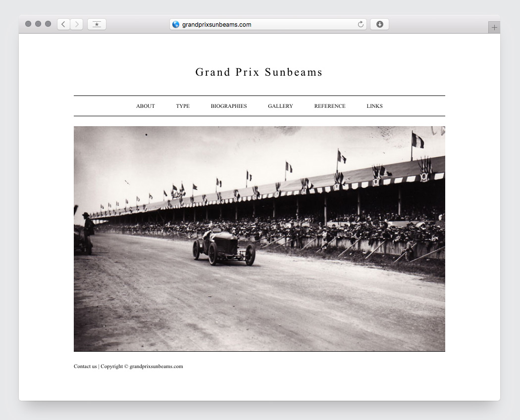520x420 pixels.
Task: Open the bookmarks star toolbar button
Action: 97,24
